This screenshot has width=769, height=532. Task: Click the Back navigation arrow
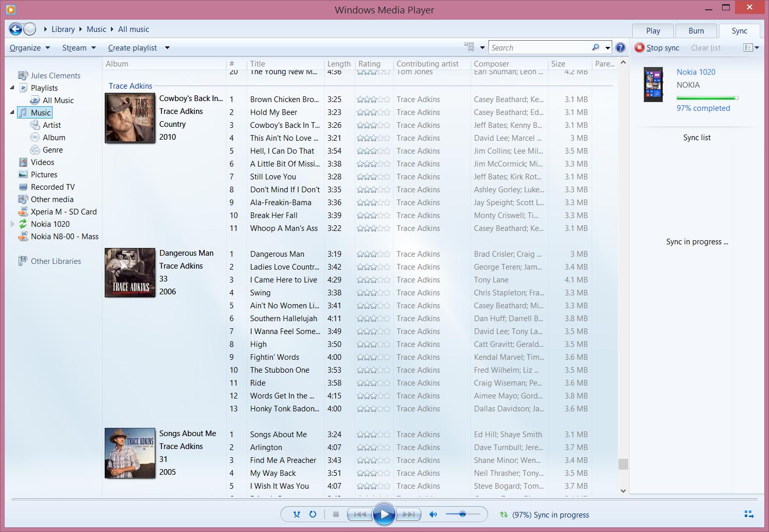15,29
